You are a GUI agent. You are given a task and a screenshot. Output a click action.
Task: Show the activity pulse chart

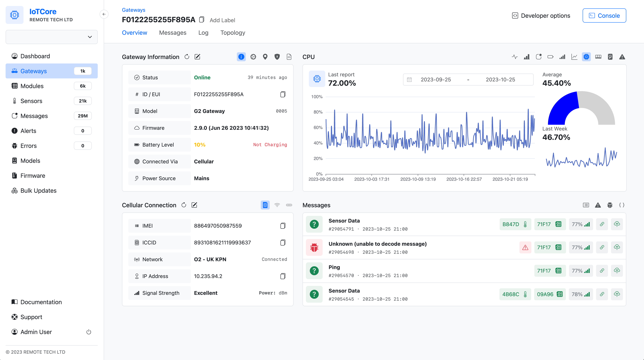(515, 57)
